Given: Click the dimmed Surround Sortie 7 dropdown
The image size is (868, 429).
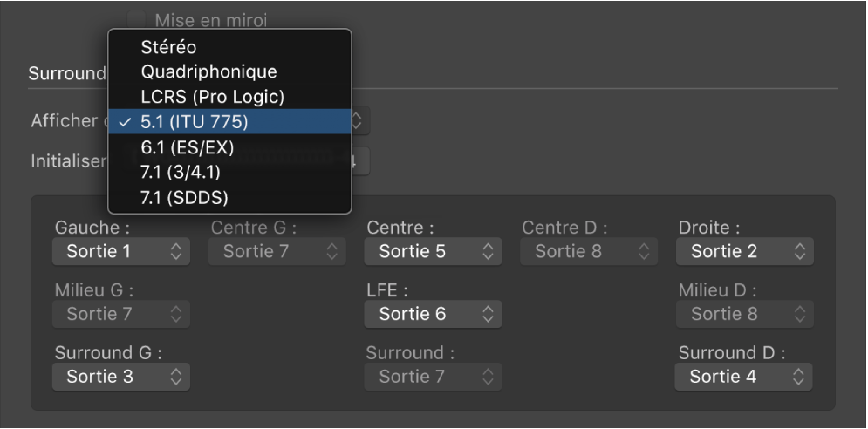Looking at the screenshot, I should (434, 377).
